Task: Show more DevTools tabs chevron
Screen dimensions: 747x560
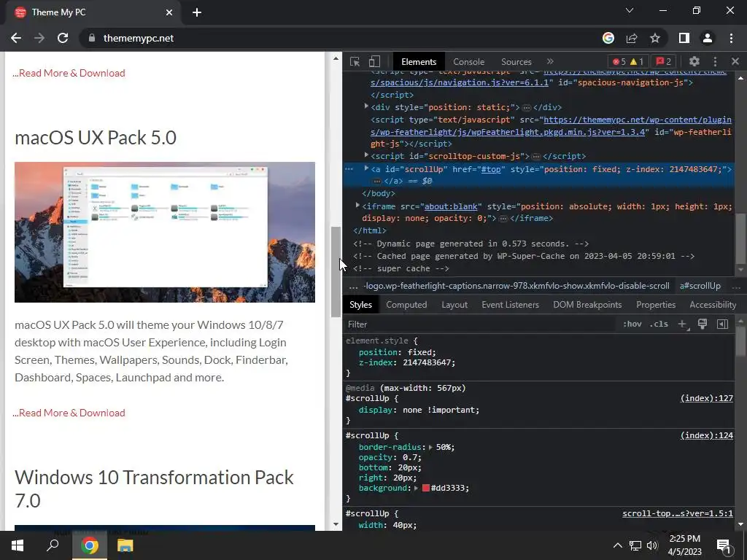Action: (x=550, y=61)
